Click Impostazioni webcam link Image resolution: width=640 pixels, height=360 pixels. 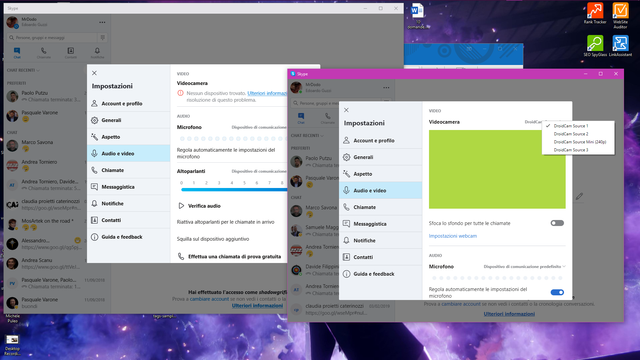pyautogui.click(x=453, y=236)
